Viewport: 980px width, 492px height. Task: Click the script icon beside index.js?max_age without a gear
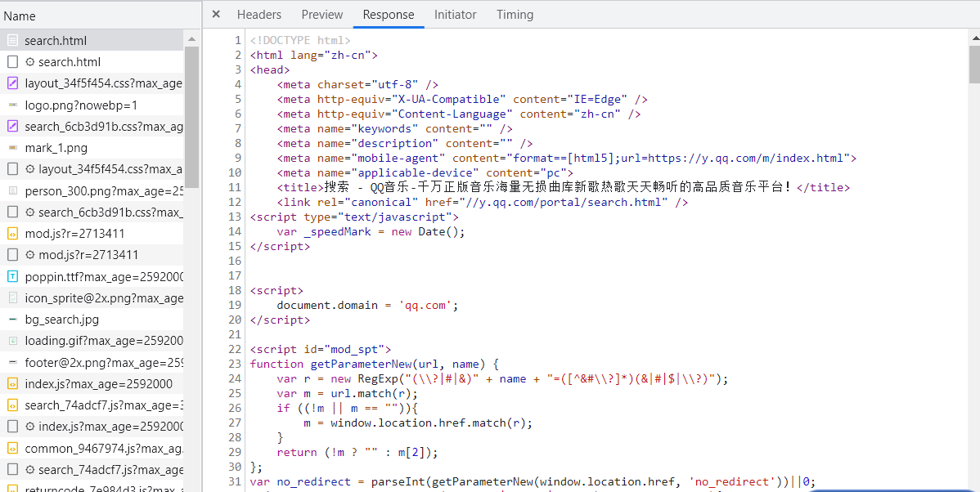coord(12,383)
